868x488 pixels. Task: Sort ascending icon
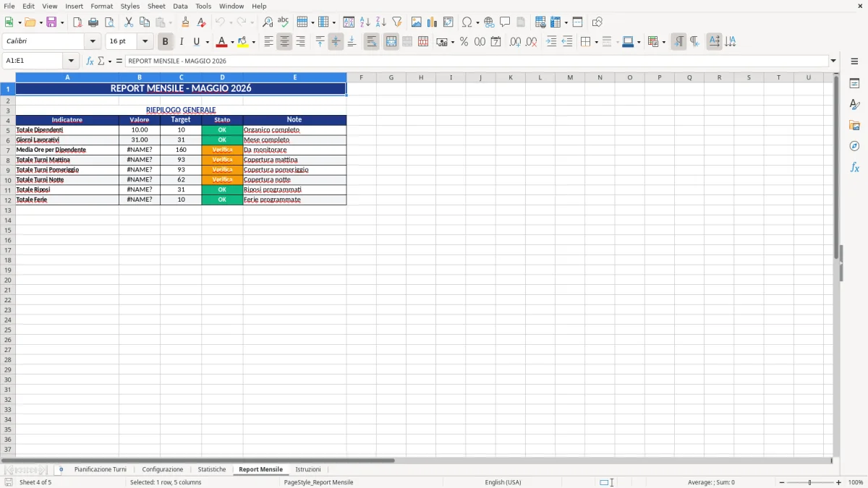365,22
